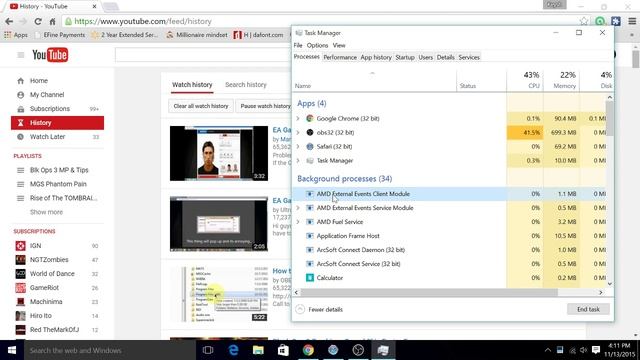
Task: Switch to the Services tab
Action: tap(469, 58)
